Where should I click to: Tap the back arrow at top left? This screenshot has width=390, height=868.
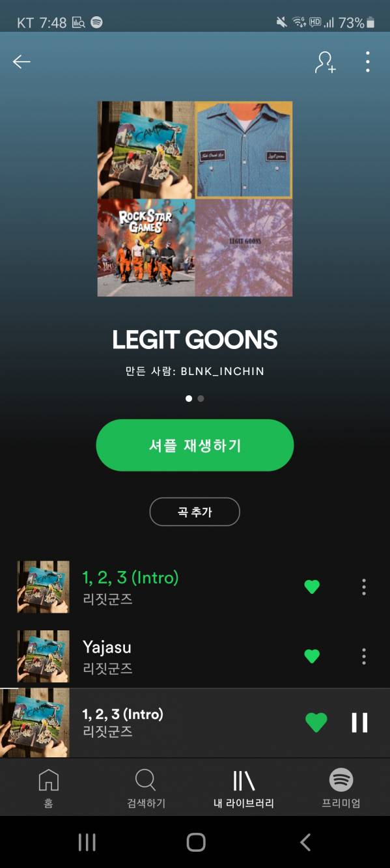[x=21, y=62]
